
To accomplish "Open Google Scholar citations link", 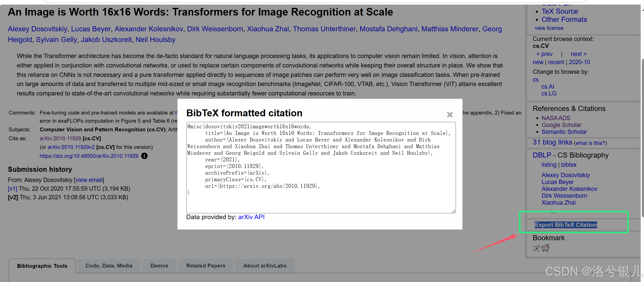I will (x=561, y=125).
